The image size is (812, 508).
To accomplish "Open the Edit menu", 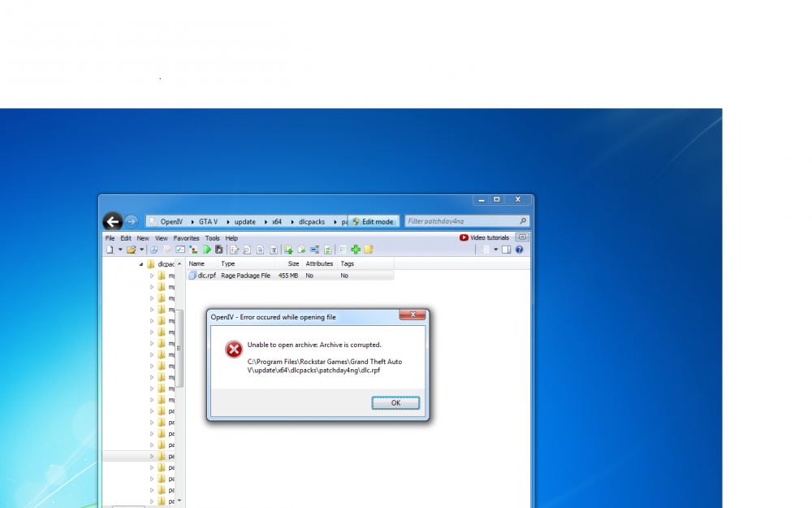I will point(126,238).
